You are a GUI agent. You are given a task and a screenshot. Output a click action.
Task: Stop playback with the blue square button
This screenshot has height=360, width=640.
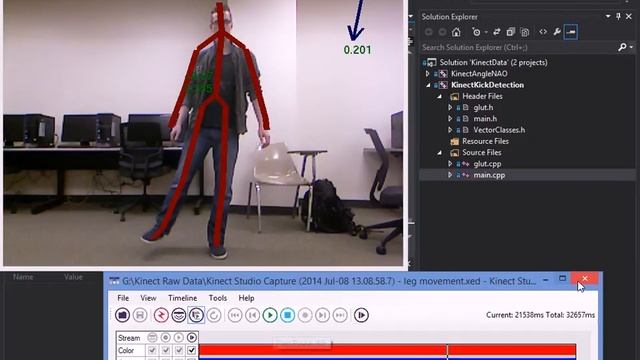(x=287, y=315)
